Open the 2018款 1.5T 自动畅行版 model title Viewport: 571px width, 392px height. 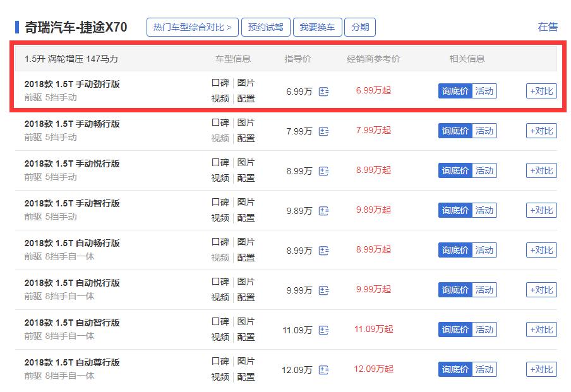click(x=72, y=243)
